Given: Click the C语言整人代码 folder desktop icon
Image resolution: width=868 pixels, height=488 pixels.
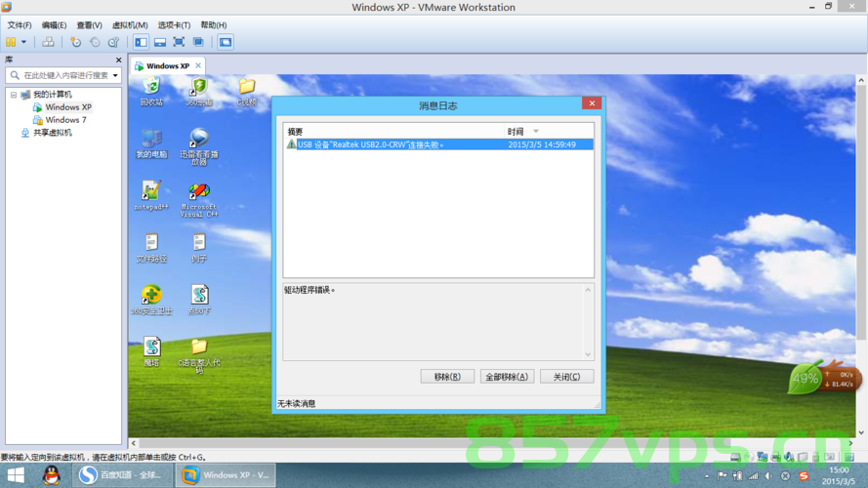Looking at the screenshot, I should click(199, 356).
